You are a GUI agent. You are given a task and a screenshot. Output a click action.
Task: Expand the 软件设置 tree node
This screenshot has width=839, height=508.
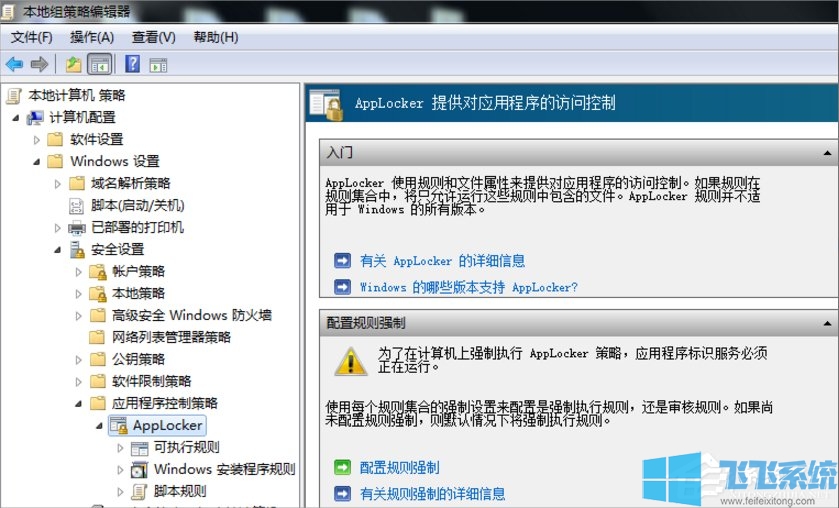(x=37, y=139)
